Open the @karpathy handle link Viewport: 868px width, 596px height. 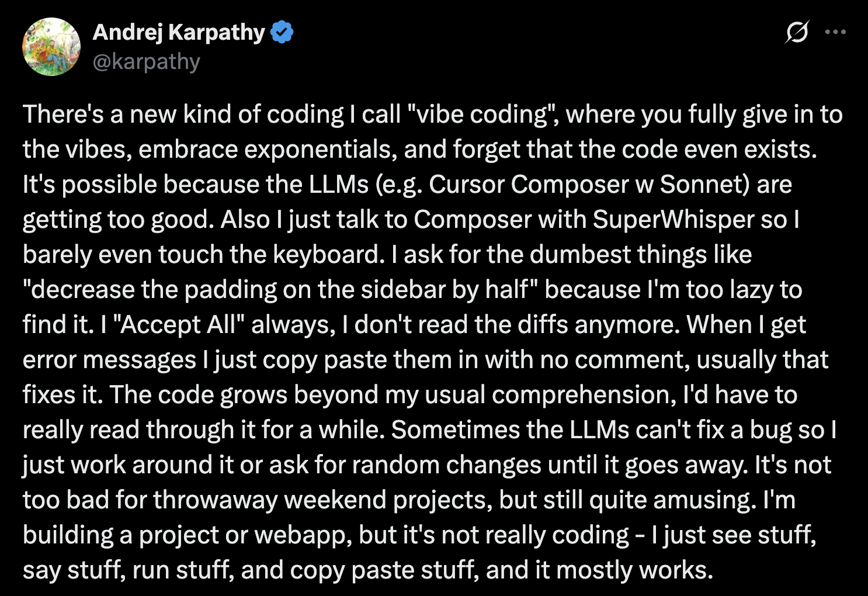147,62
